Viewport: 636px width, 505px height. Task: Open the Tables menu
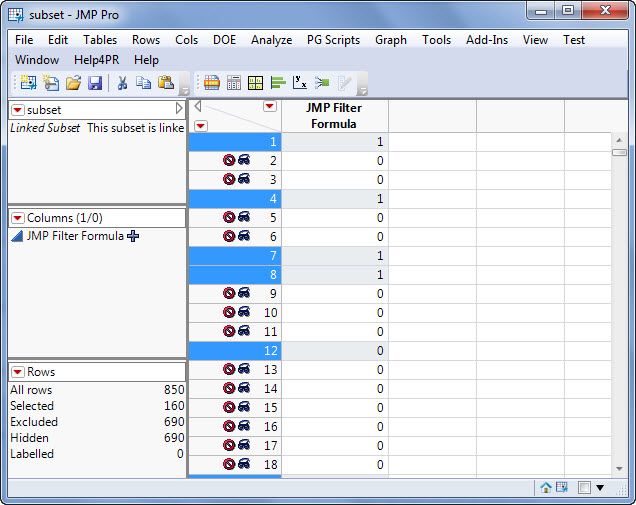(100, 40)
